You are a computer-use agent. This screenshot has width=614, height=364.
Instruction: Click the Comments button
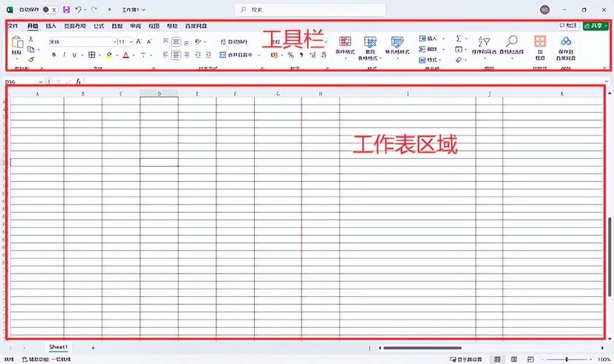click(568, 25)
